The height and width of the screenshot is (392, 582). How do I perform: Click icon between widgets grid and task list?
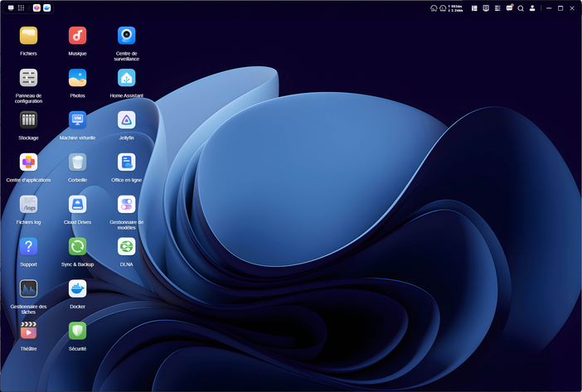[x=486, y=8]
